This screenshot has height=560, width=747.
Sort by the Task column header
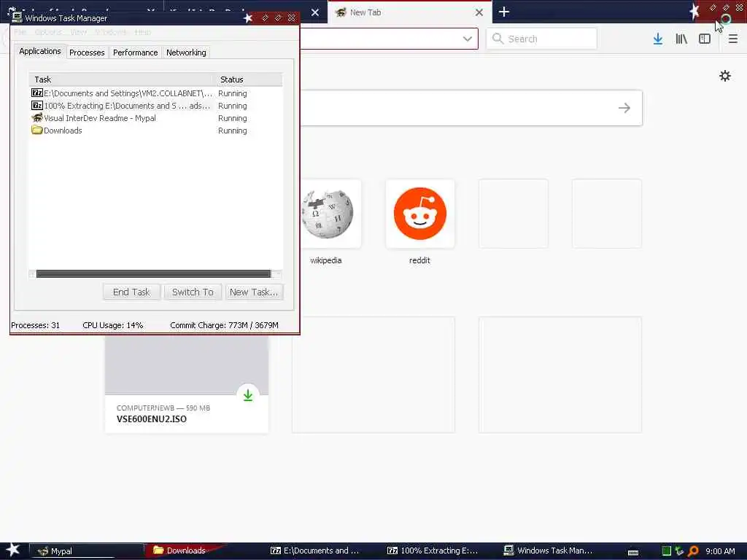coord(122,79)
